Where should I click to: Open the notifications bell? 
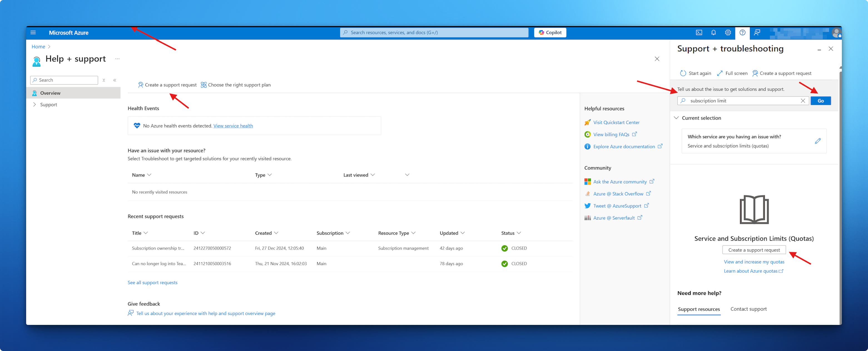713,33
